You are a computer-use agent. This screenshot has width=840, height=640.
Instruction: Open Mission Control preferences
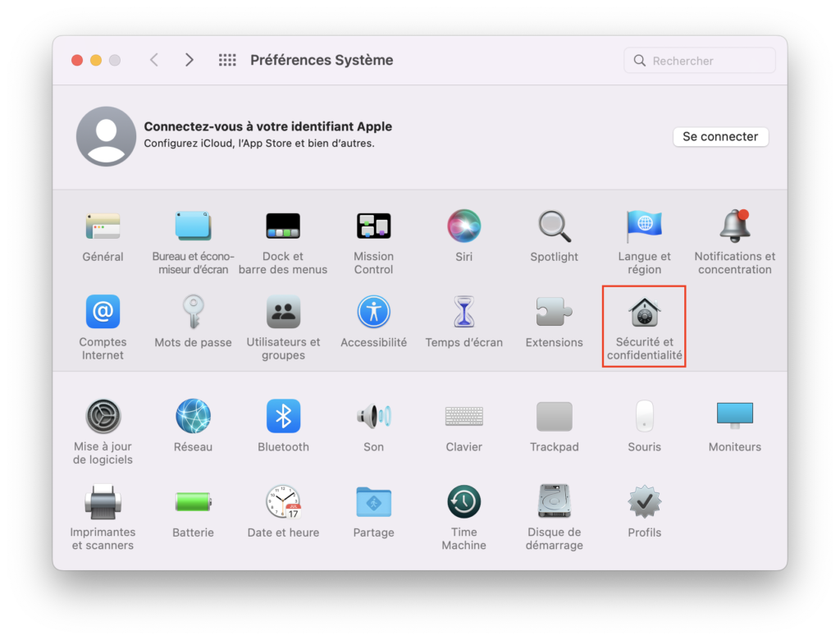coord(373,226)
